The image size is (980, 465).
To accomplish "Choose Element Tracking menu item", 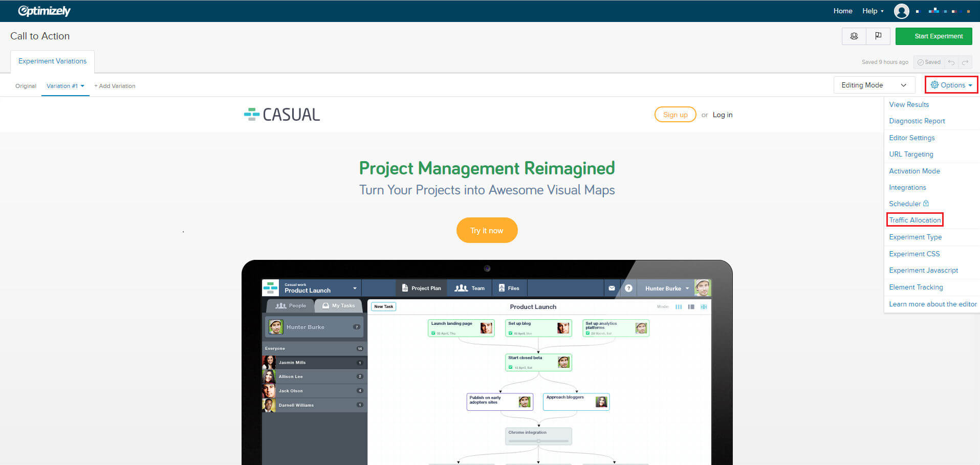I will (916, 287).
